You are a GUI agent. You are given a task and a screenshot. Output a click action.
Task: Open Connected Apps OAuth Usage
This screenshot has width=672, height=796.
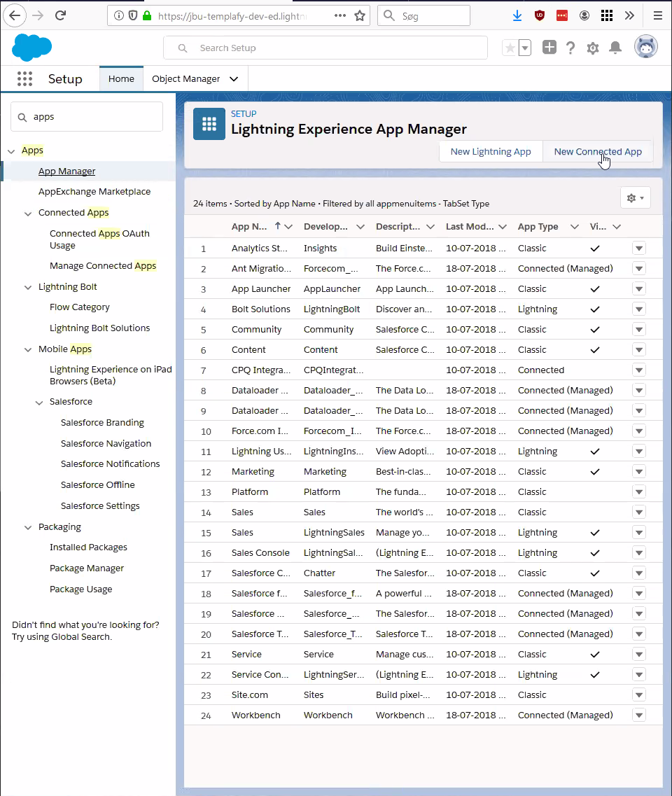(x=99, y=239)
